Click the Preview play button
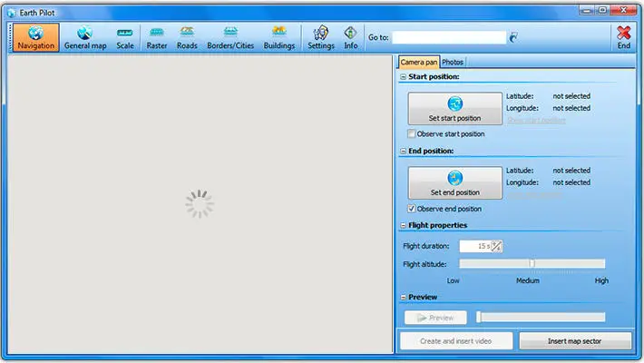644x363 pixels. coord(435,318)
